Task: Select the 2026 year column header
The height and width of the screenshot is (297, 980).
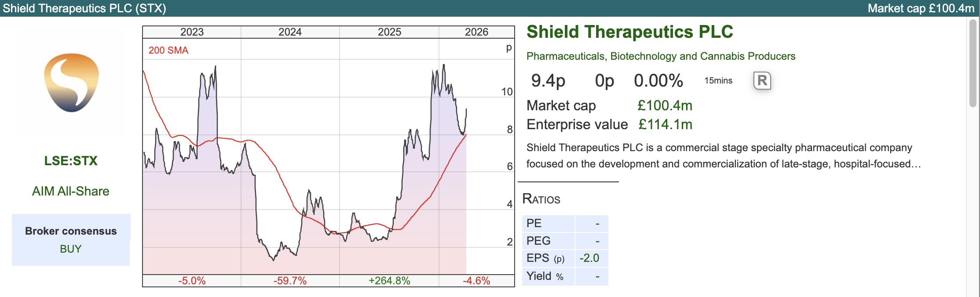Action: pyautogui.click(x=476, y=32)
